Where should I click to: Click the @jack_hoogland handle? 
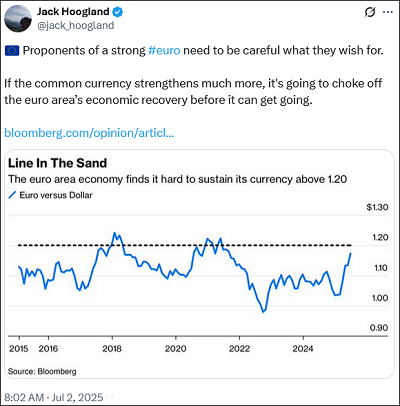[x=76, y=26]
